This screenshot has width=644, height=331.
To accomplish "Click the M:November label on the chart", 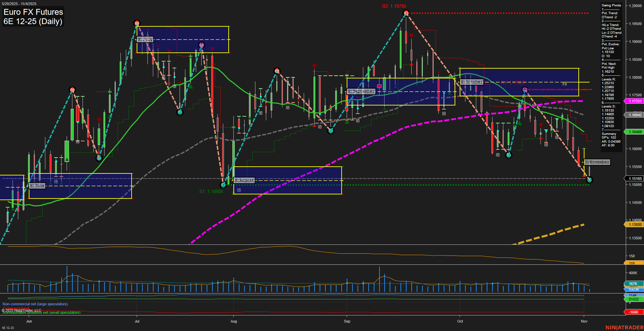I will click(x=597, y=162).
